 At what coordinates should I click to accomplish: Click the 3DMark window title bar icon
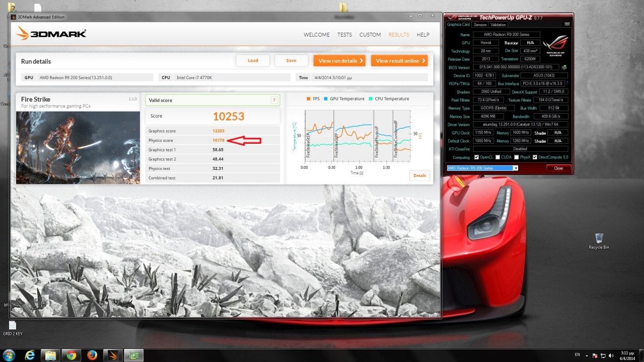[14, 17]
